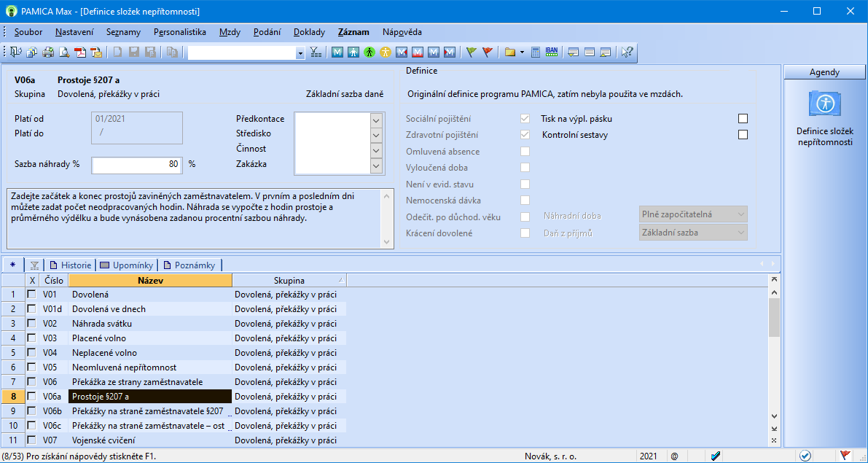This screenshot has width=868, height=463.
Task: Click the blue checkmark in status bar
Action: click(715, 456)
